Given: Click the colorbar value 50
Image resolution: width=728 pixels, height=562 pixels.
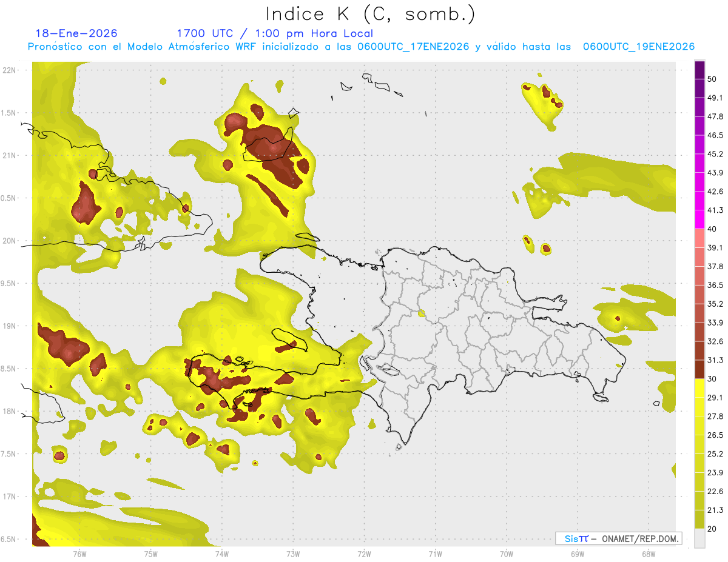Looking at the screenshot, I should (x=712, y=79).
